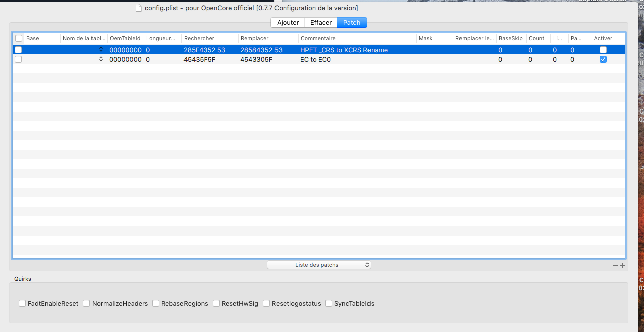
Task: Open table name stepper in HPET row
Action: click(x=101, y=50)
